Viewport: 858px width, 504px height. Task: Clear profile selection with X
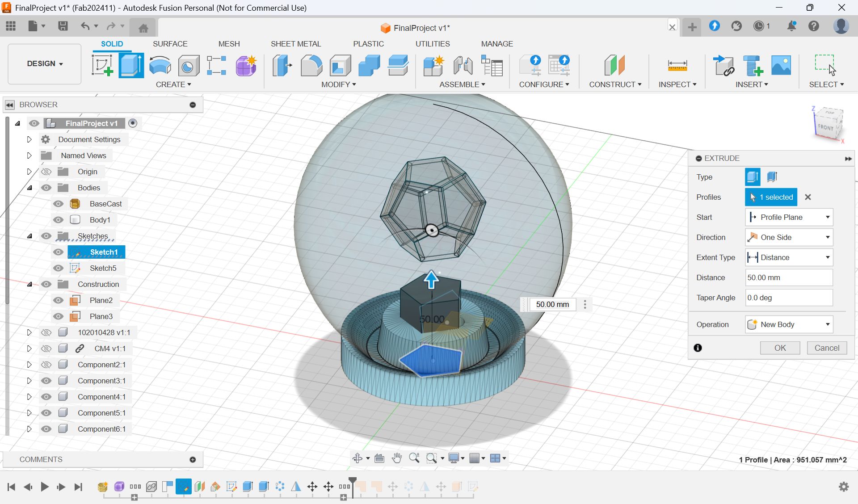click(x=808, y=197)
